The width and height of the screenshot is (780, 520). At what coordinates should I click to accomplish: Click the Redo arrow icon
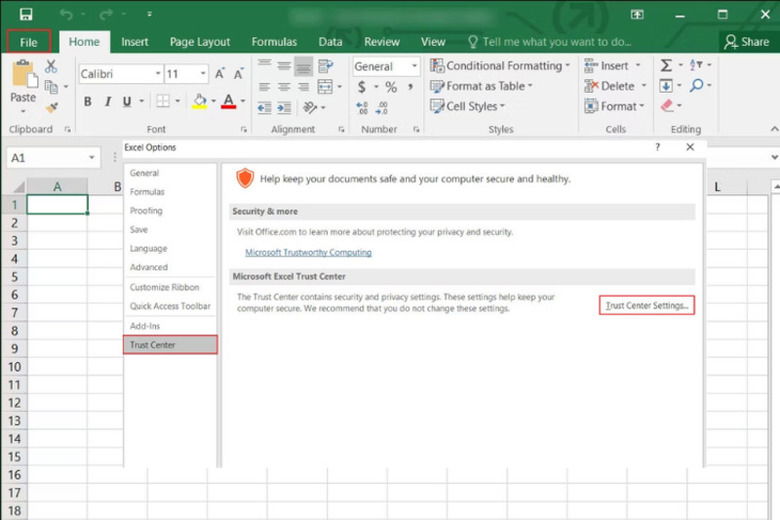click(105, 14)
